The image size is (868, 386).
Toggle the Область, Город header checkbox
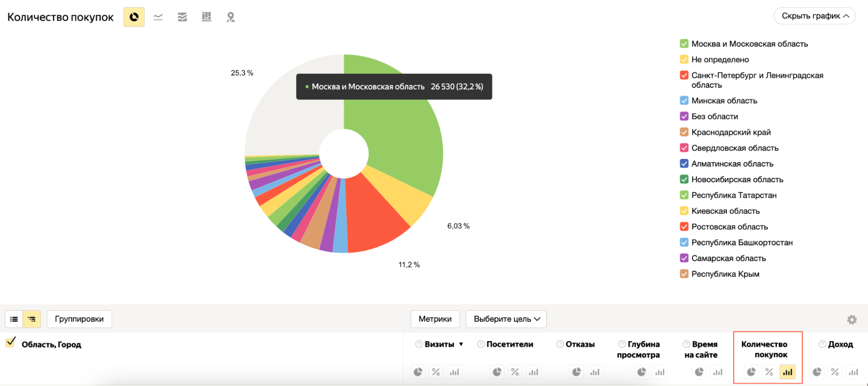(10, 342)
